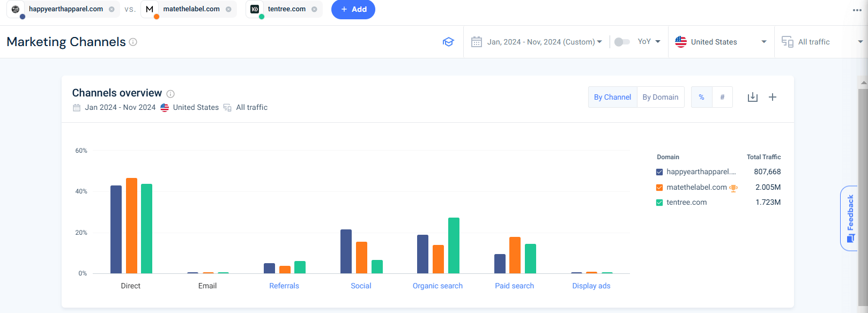This screenshot has height=313, width=868.
Task: Open the Social channel link
Action: [x=361, y=286]
